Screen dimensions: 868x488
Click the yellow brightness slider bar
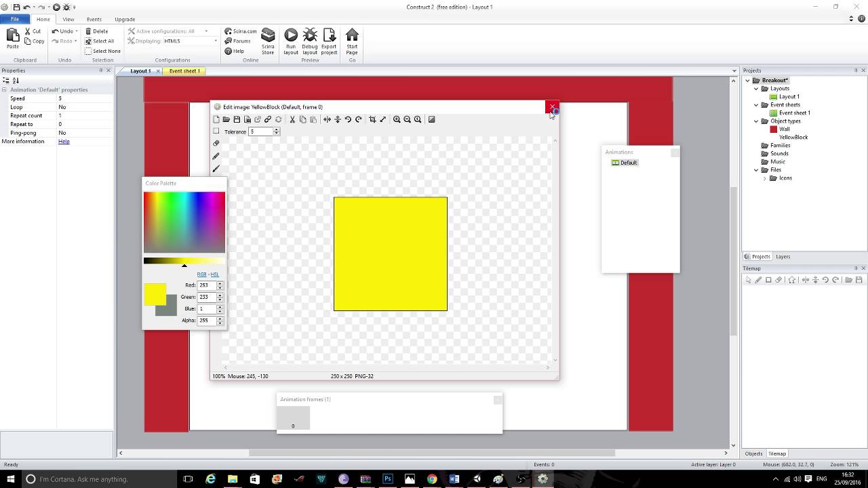click(x=184, y=261)
